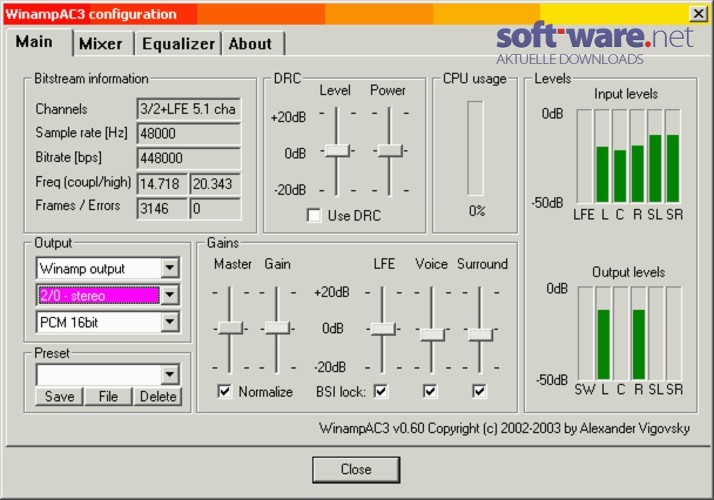Click the input SL level bar
The height and width of the screenshot is (500, 714).
[655, 156]
